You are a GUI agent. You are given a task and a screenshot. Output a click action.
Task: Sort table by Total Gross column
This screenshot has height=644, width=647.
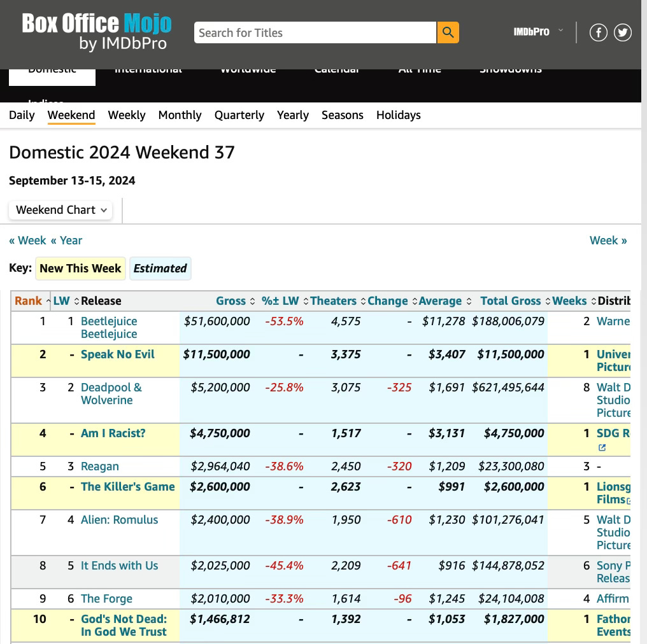(x=515, y=301)
